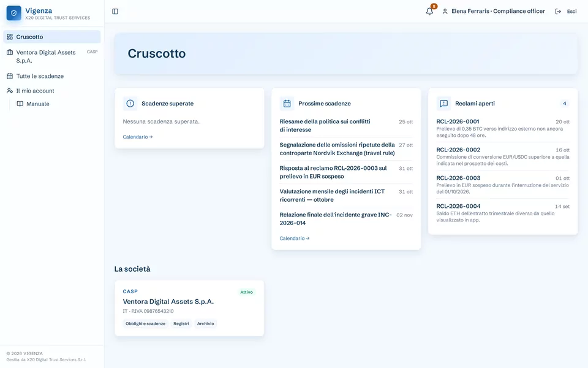Click the Commissione di conversione EUR/USDC description
Viewport: 588px width, 368px height.
tap(503, 160)
